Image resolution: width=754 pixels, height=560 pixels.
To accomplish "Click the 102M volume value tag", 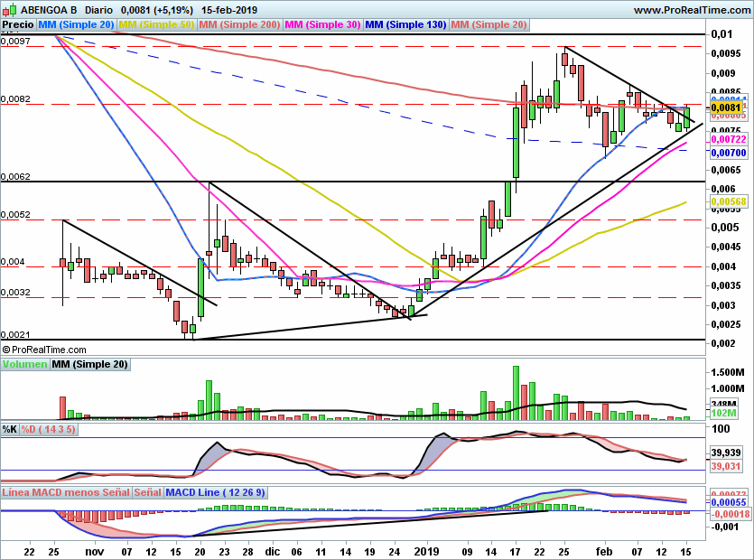I will pyautogui.click(x=723, y=414).
